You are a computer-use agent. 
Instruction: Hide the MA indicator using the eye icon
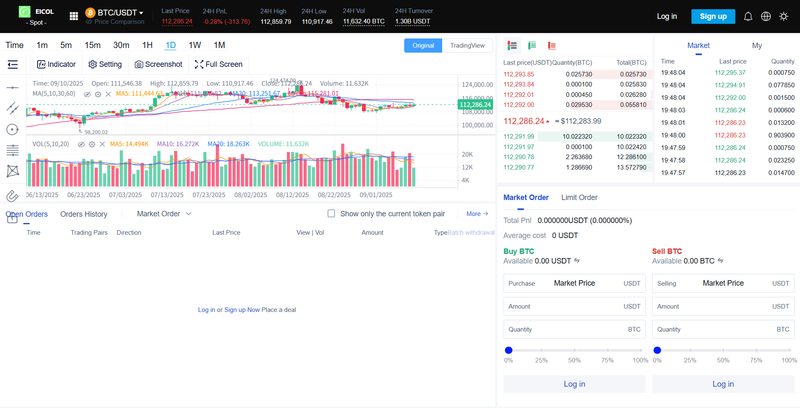click(87, 94)
